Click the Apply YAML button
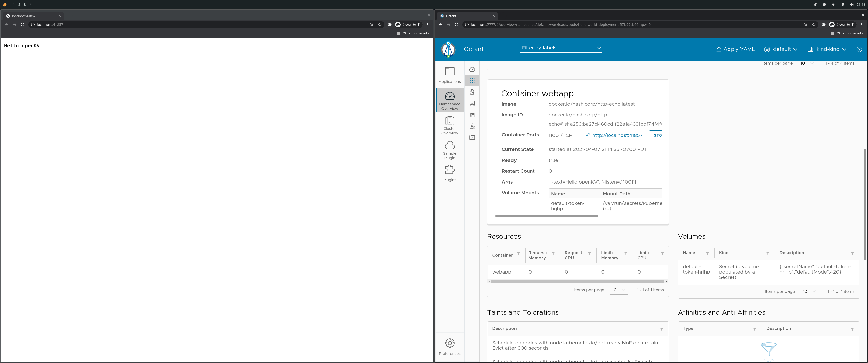This screenshot has width=868, height=363. click(x=735, y=49)
